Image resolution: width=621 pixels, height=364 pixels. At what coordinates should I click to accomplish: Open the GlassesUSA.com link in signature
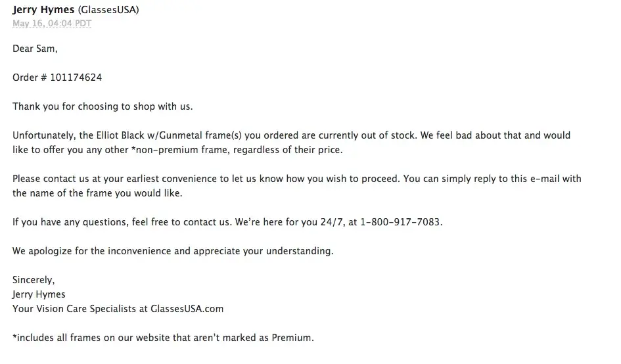[187, 309]
